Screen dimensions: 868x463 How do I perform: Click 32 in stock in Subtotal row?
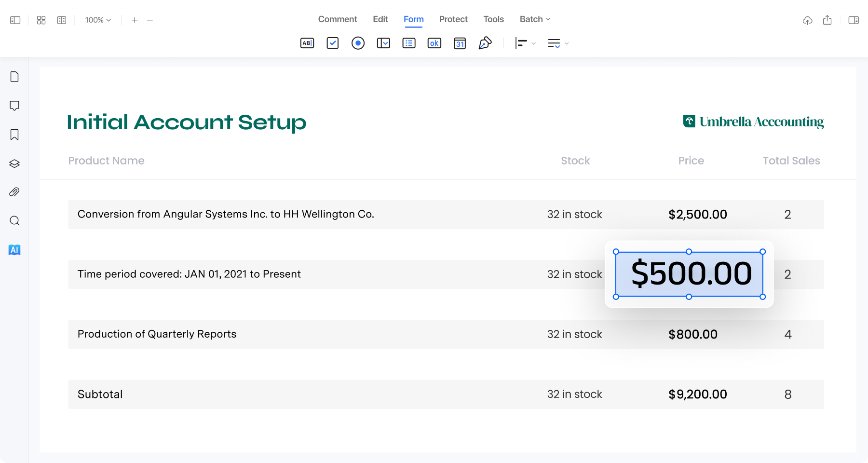point(574,394)
